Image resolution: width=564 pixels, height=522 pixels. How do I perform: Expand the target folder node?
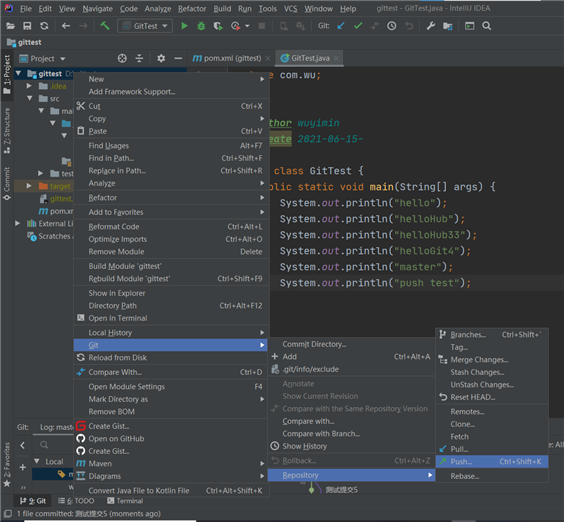click(x=29, y=186)
